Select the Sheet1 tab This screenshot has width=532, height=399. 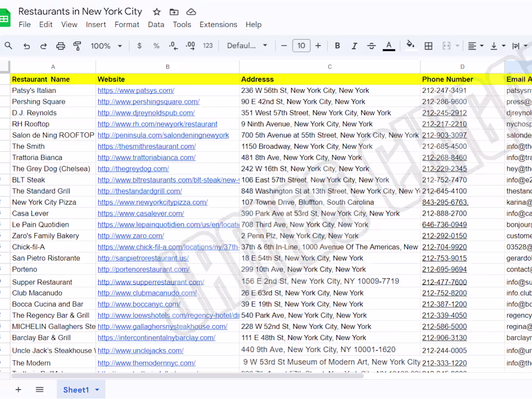76,390
